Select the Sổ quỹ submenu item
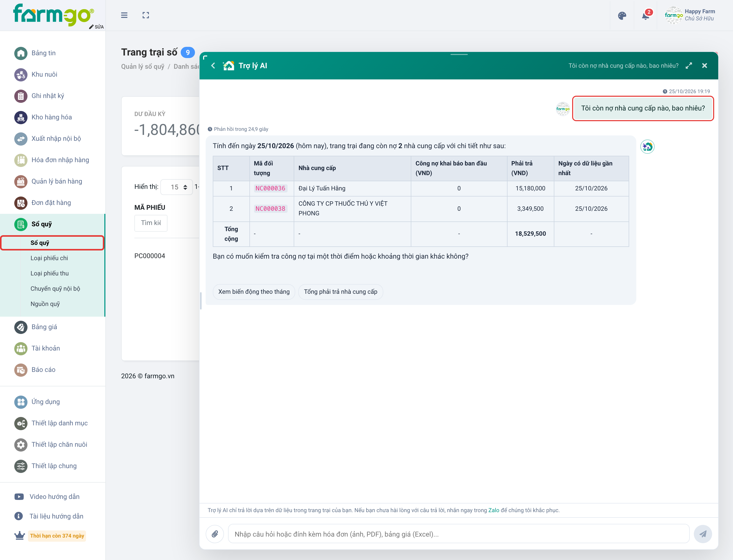This screenshot has height=560, width=733. (52, 243)
